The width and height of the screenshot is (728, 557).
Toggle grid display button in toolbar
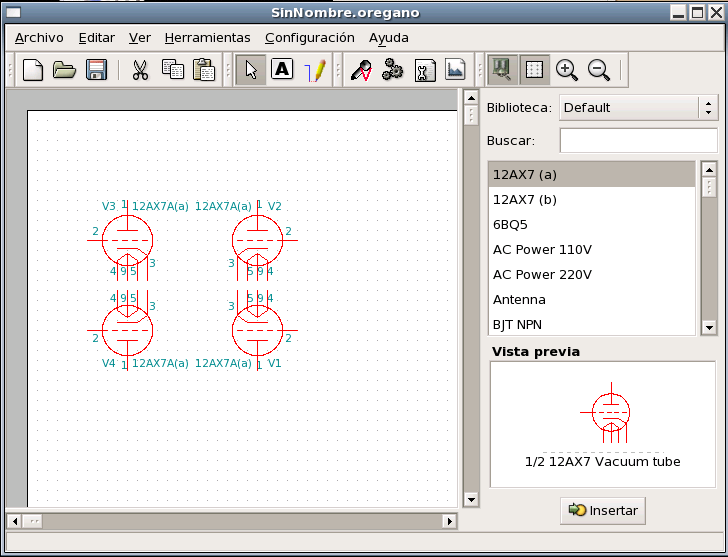535,70
